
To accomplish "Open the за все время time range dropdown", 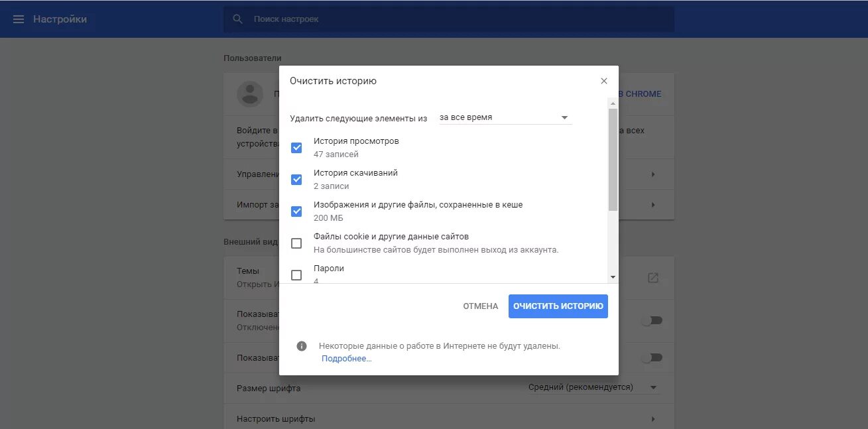I will (x=505, y=117).
